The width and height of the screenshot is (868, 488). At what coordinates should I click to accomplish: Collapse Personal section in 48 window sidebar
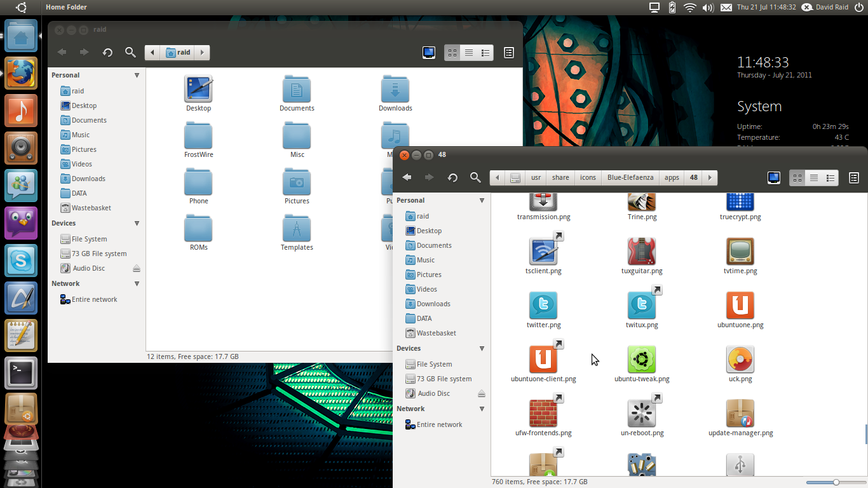482,200
